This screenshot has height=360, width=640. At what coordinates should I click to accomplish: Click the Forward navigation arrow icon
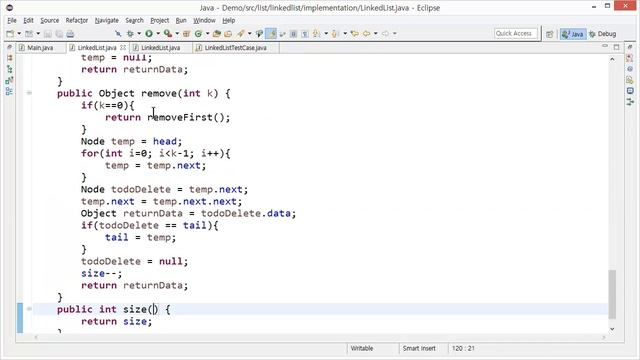pos(385,33)
